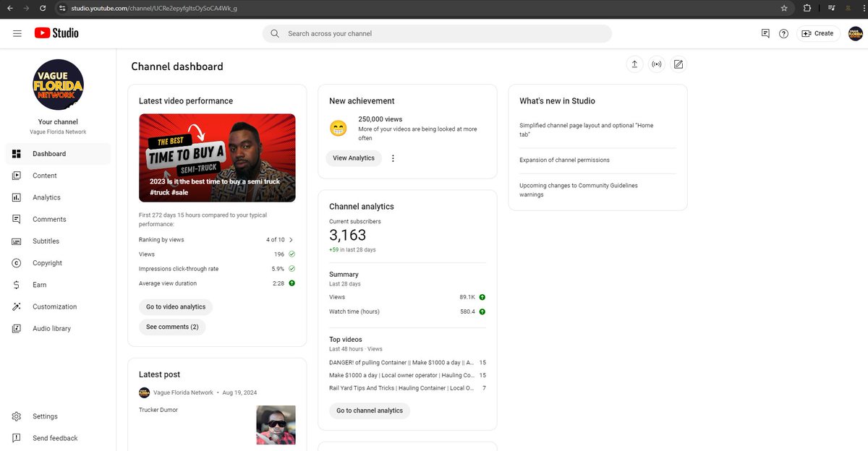Click the Send feedback exclamation icon
868x451 pixels.
tap(17, 438)
